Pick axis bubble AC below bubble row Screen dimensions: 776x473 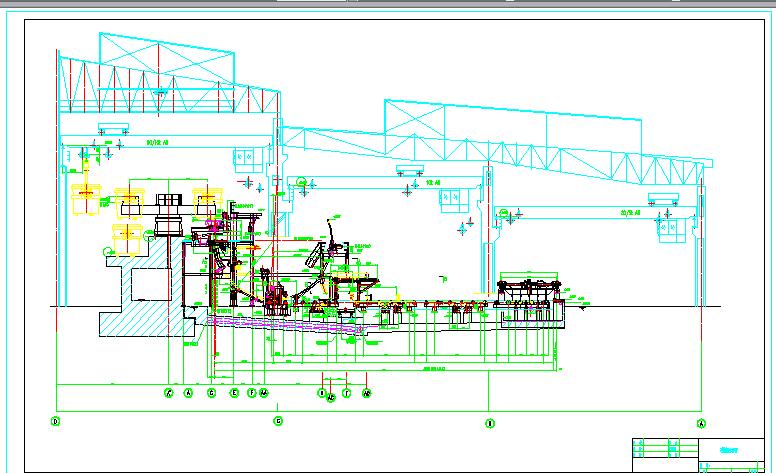pos(332,397)
